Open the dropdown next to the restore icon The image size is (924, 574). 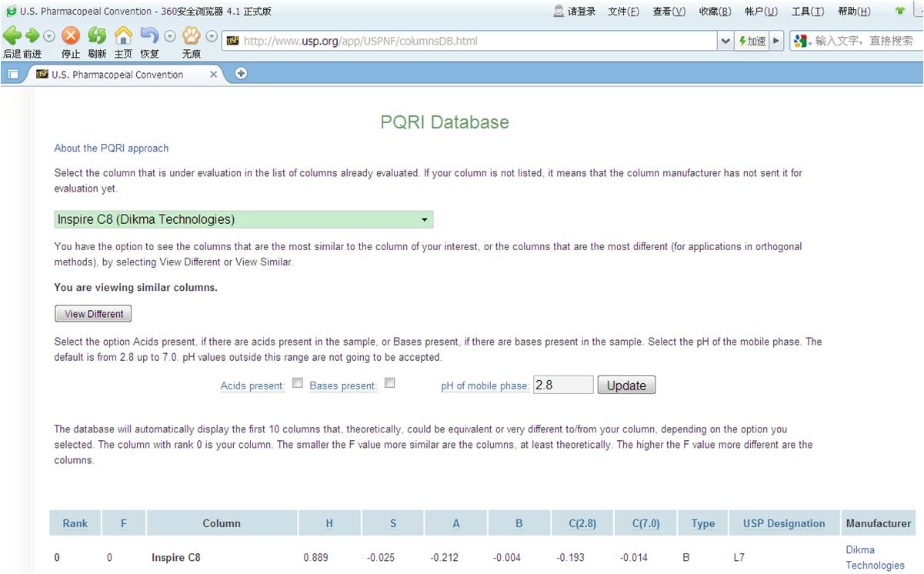coord(170,36)
